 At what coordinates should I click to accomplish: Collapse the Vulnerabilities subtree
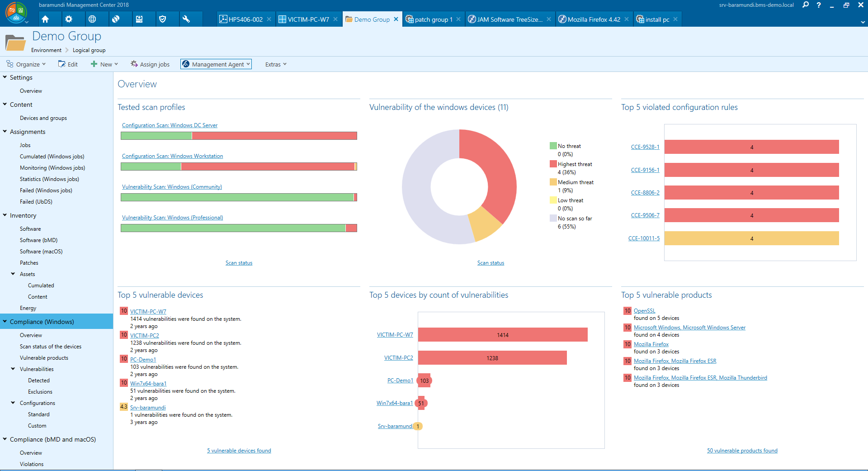point(13,369)
